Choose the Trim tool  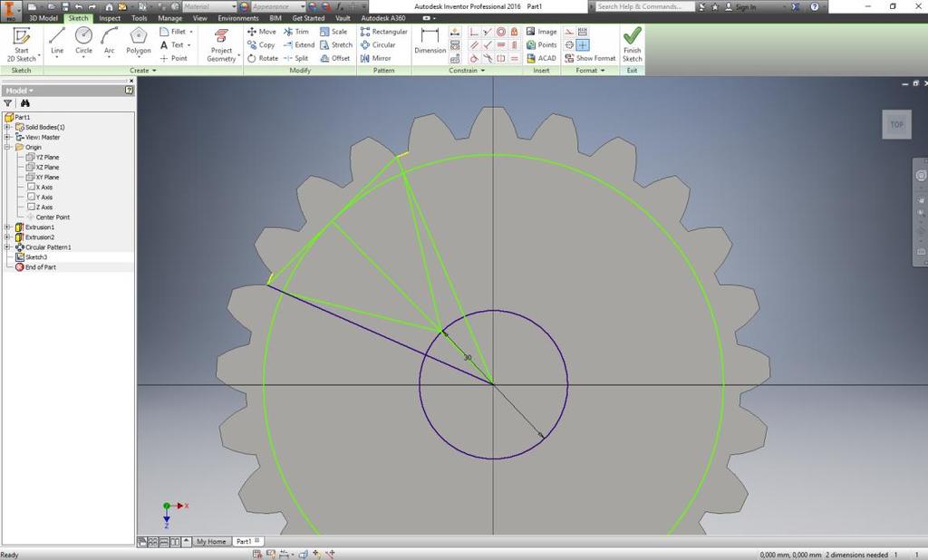(x=296, y=32)
